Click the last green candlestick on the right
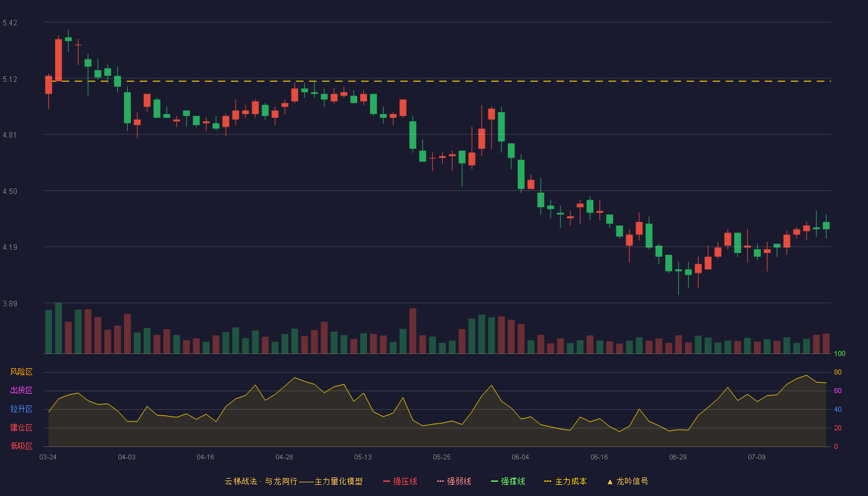The image size is (868, 496). (x=826, y=226)
